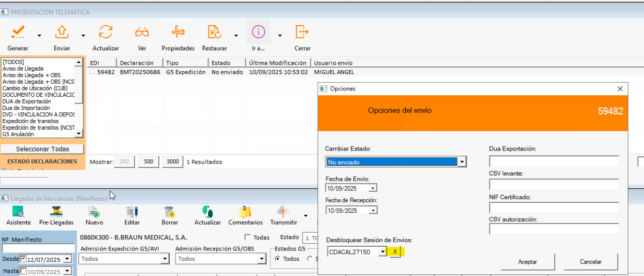Open Propiedades toolbar icon
644x276 pixels.
[x=178, y=33]
